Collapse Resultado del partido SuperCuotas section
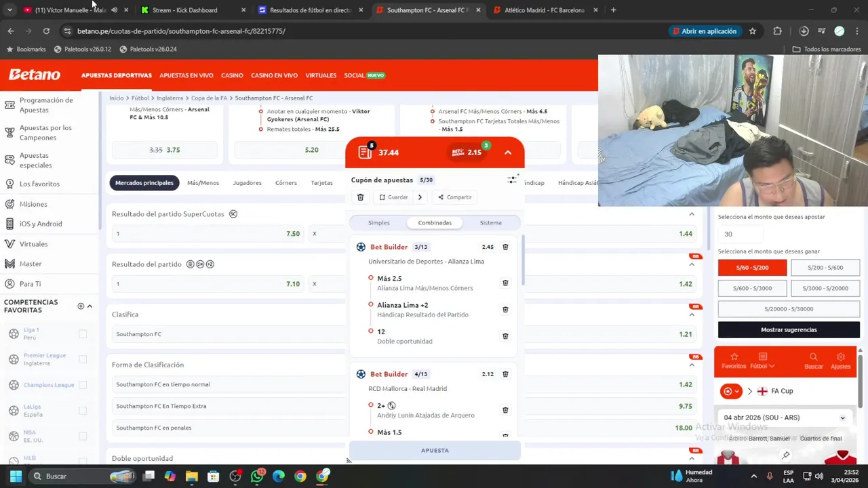 [692, 214]
